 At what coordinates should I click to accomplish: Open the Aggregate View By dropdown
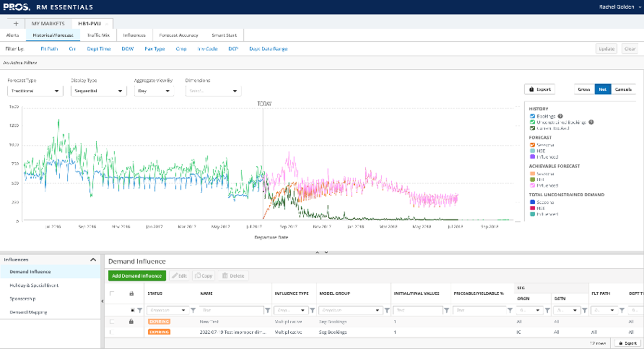coord(154,90)
